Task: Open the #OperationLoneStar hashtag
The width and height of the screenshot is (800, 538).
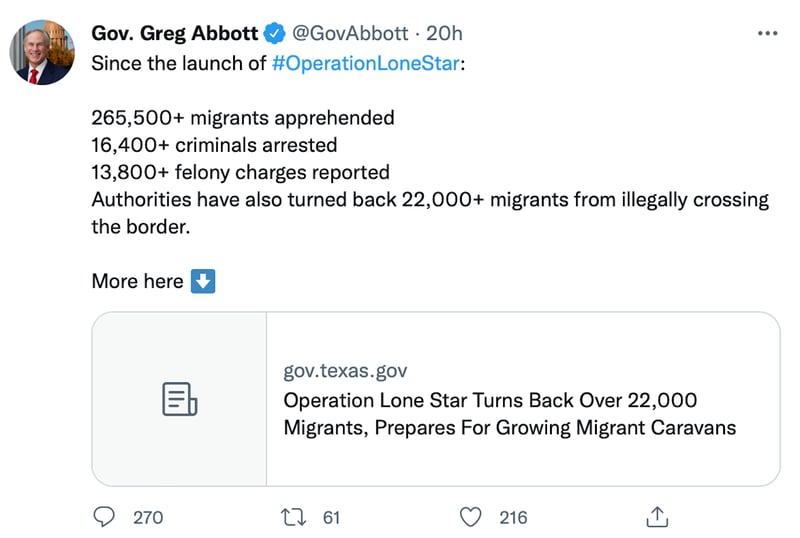Action: pyautogui.click(x=366, y=63)
